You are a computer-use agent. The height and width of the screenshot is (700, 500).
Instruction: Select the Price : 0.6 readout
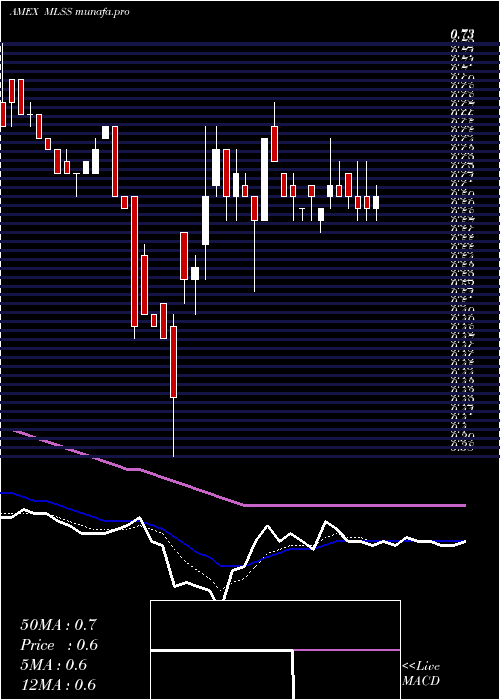[x=59, y=645]
